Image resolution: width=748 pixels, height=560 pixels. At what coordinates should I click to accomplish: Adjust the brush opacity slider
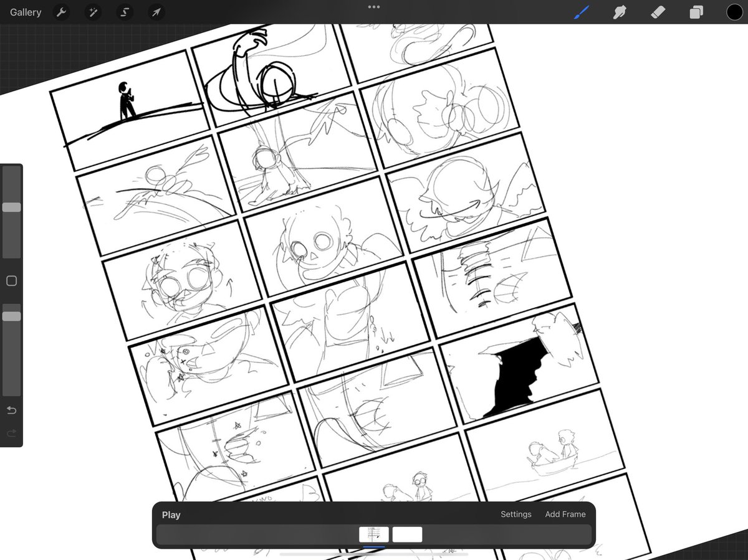pos(11,316)
